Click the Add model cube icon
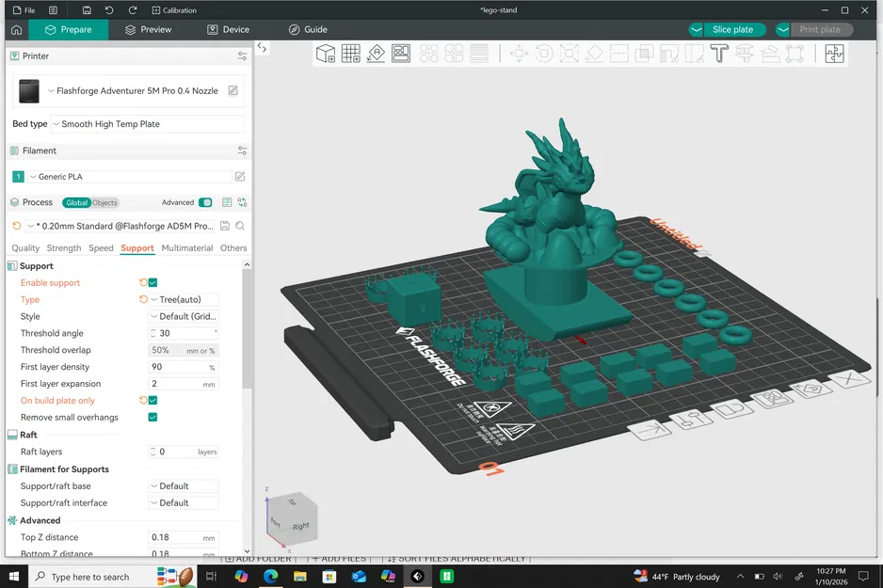This screenshot has width=883, height=588. coord(326,54)
